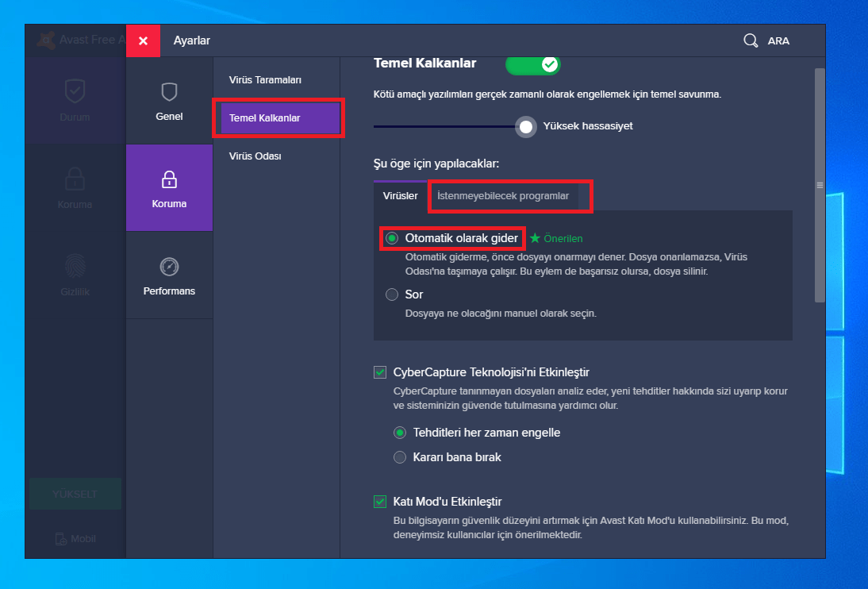Open the Genel settings category
This screenshot has width=868, height=589.
[x=169, y=101]
